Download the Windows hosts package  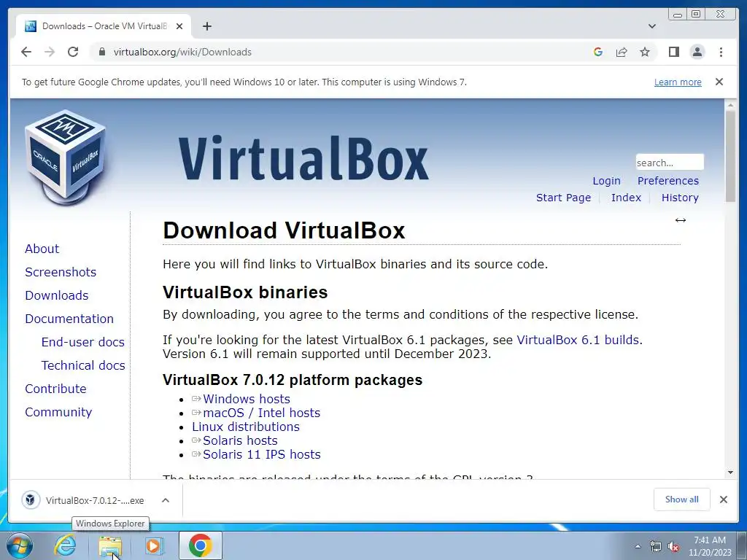point(247,399)
